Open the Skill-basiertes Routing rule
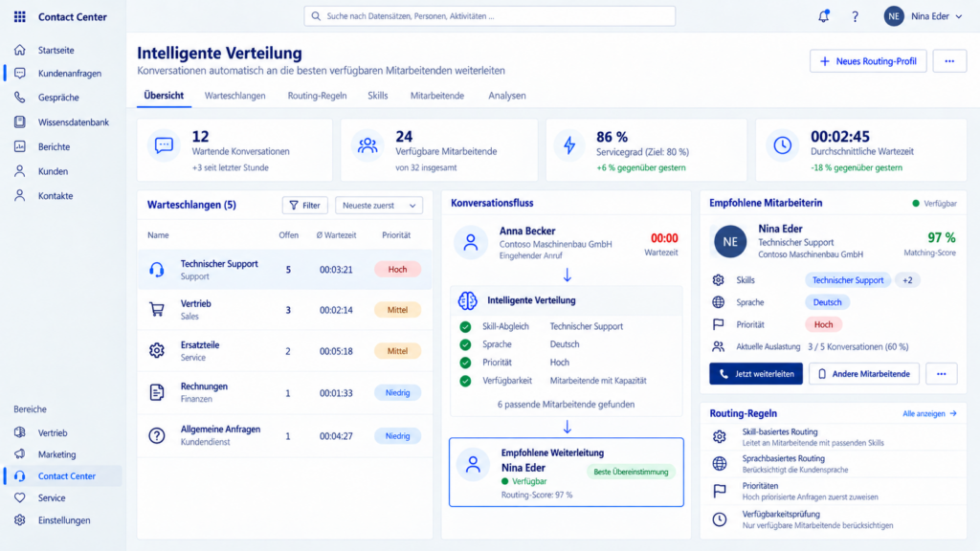This screenshot has width=980, height=551. tap(834, 436)
